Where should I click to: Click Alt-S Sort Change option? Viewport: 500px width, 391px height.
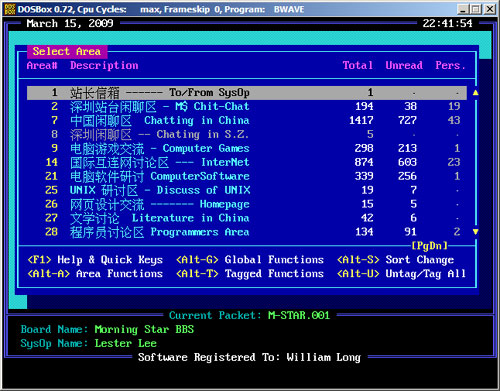click(x=396, y=260)
